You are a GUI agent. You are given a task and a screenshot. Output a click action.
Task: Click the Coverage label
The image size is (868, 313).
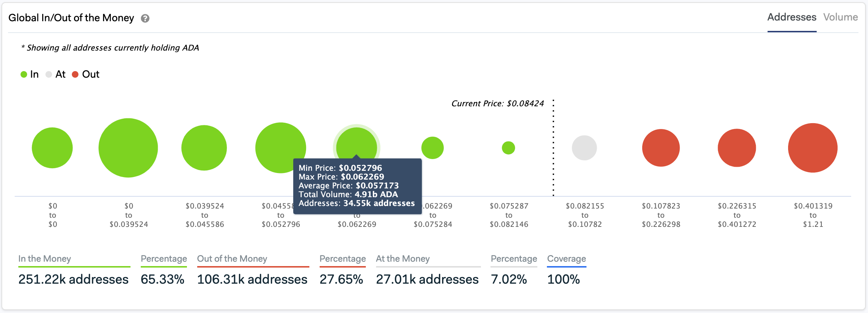coord(566,259)
